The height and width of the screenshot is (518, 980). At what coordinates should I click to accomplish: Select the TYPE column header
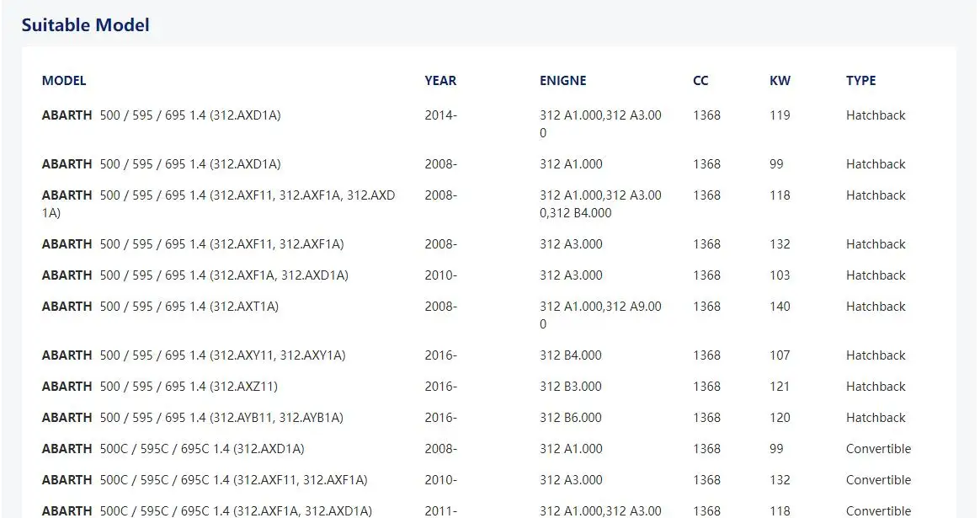pos(861,81)
